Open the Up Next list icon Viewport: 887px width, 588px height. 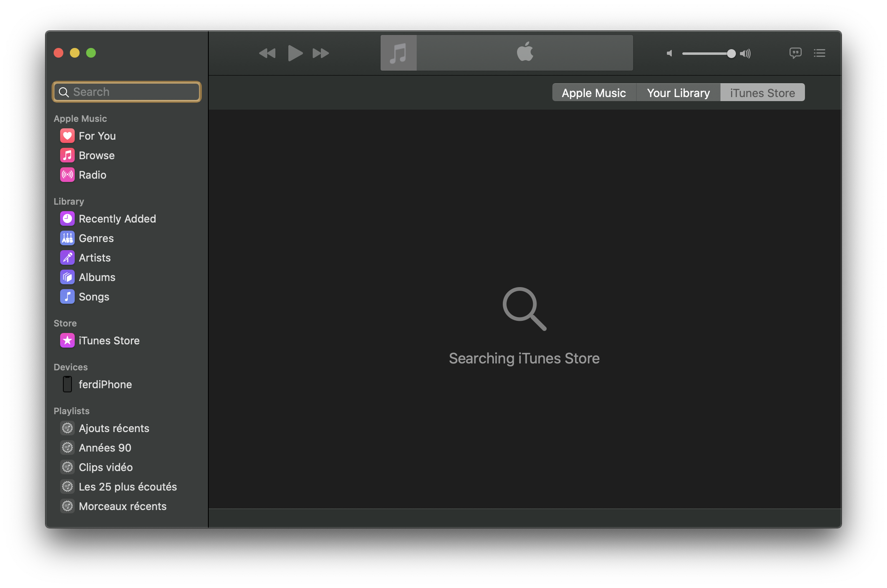pyautogui.click(x=820, y=53)
